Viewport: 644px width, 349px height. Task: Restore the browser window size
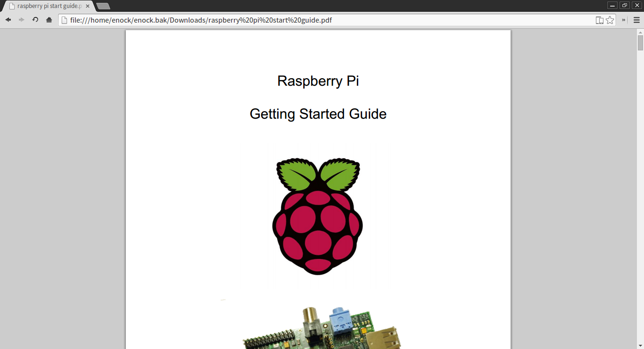[x=625, y=5]
